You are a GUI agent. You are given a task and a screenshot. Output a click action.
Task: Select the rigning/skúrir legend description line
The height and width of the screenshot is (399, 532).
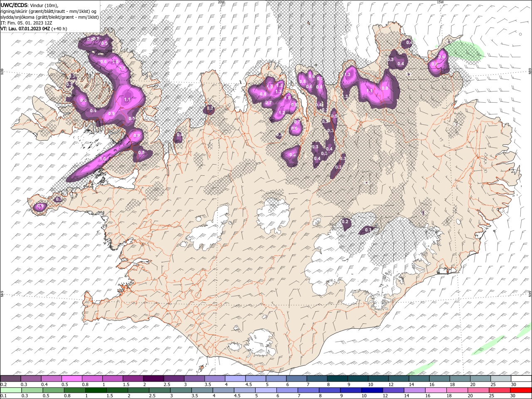49,11
